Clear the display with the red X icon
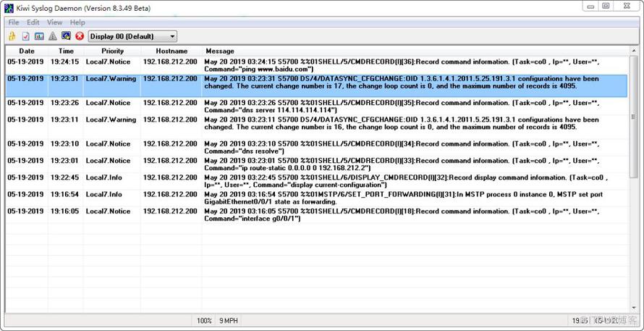This screenshot has height=331, width=644. point(80,36)
